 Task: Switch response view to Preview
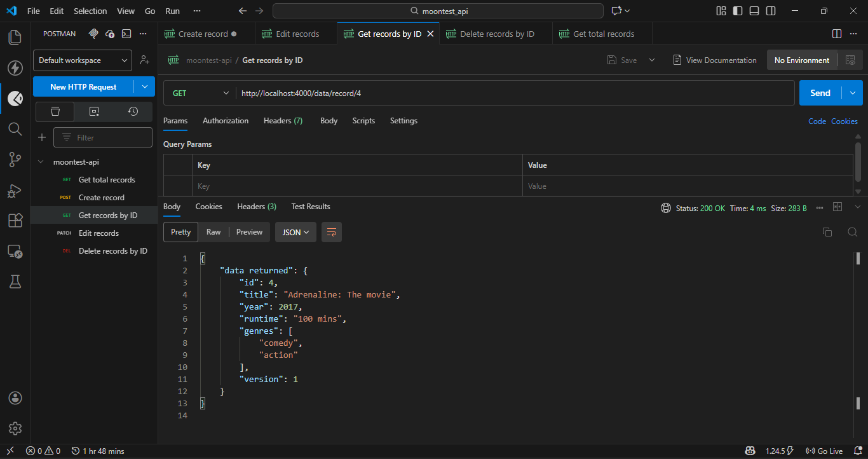pos(249,232)
